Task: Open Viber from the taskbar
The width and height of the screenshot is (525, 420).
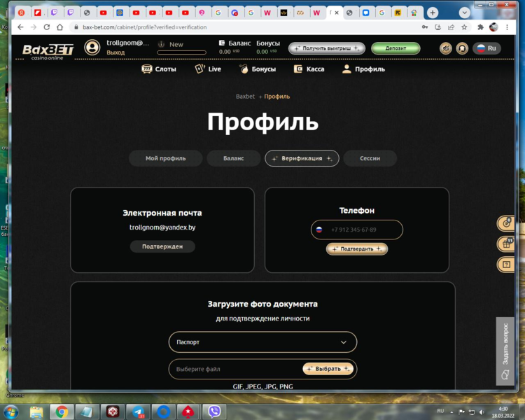Action: (x=214, y=412)
